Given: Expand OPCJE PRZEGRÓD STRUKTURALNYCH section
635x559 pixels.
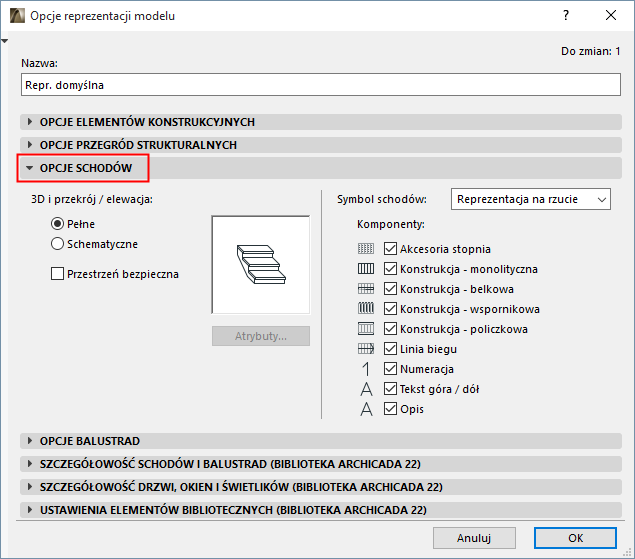Looking at the screenshot, I should click(321, 145).
